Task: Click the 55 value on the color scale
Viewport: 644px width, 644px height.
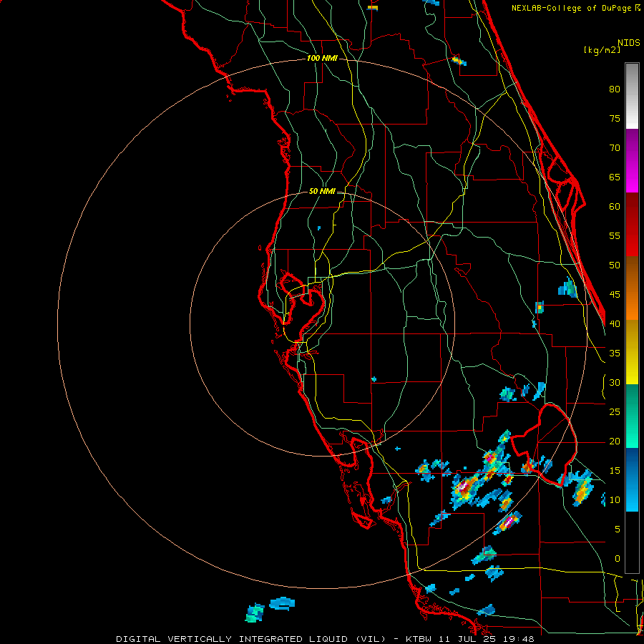Action: pos(615,235)
